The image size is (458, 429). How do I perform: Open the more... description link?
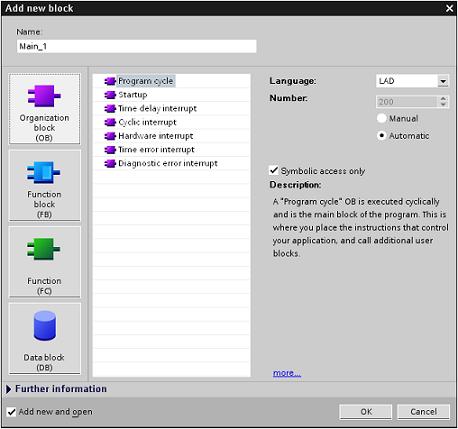point(287,373)
